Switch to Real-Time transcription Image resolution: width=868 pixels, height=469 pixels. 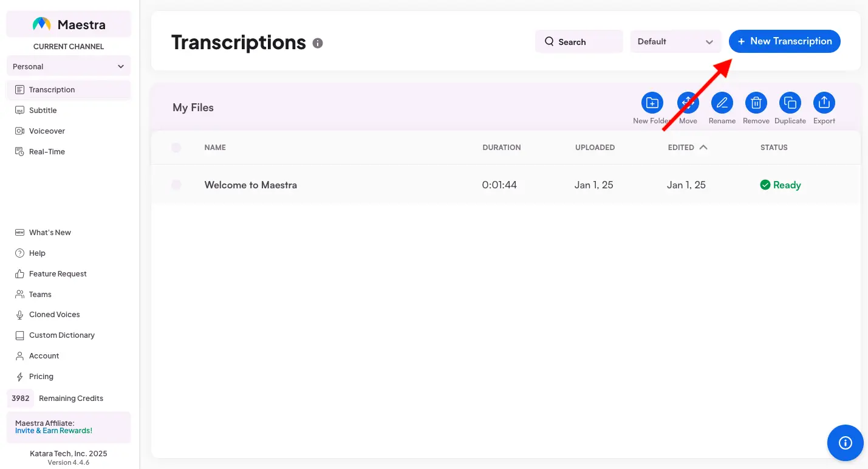[47, 151]
